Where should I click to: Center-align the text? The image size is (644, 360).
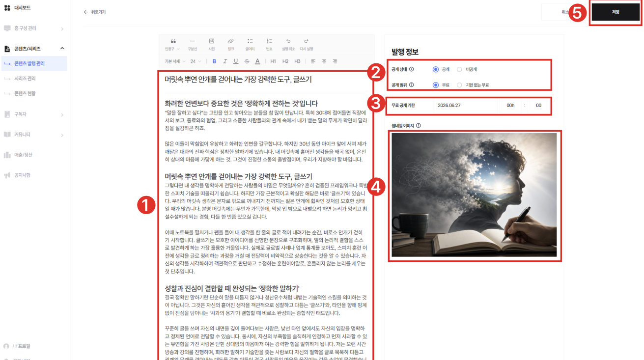tap(324, 61)
